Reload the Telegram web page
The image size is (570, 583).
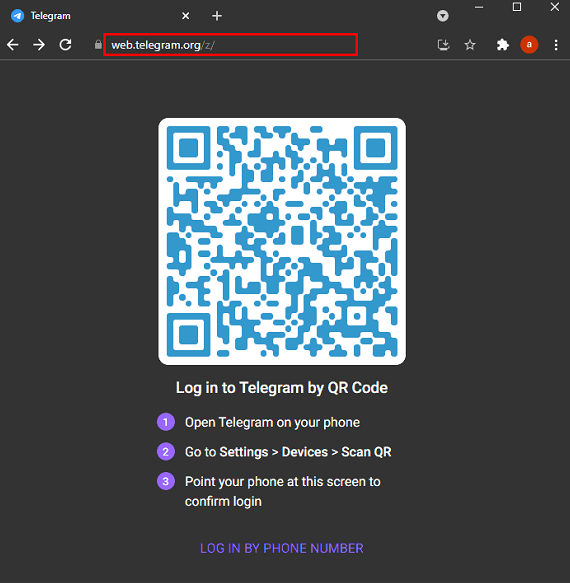(x=65, y=45)
